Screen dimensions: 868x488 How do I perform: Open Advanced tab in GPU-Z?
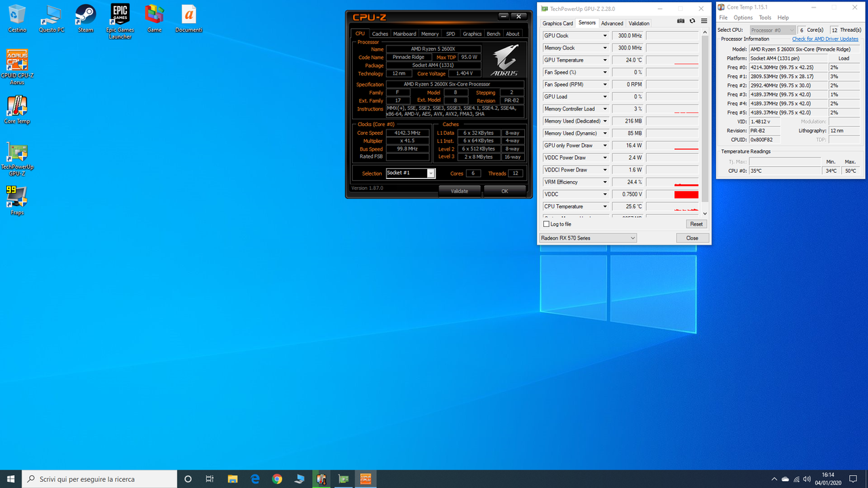[612, 23]
